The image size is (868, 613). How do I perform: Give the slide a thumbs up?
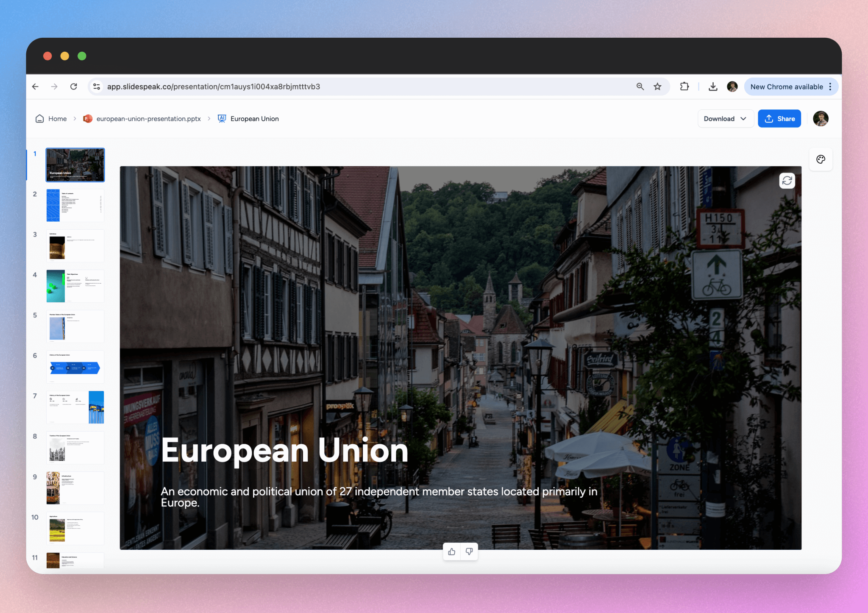452,552
